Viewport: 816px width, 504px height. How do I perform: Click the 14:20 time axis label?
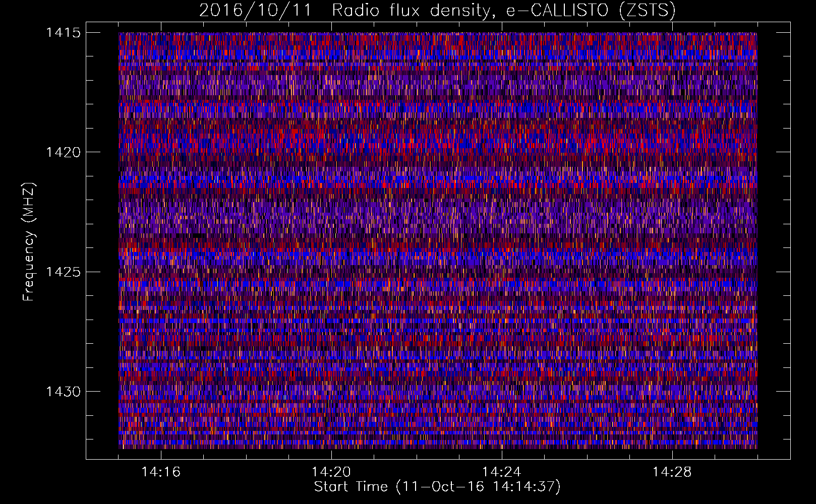pos(331,472)
